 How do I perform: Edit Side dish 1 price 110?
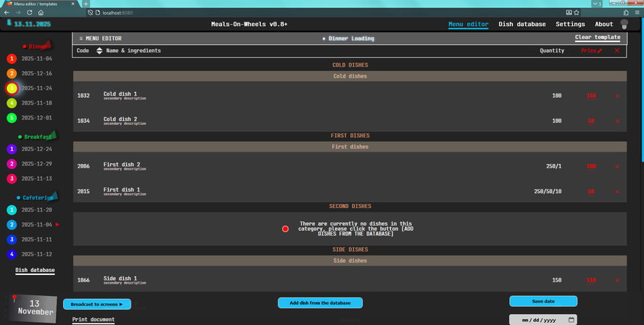[591, 281]
